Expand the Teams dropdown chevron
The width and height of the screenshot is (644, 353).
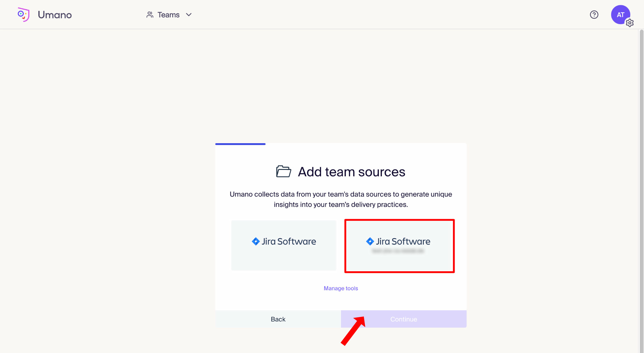point(189,15)
